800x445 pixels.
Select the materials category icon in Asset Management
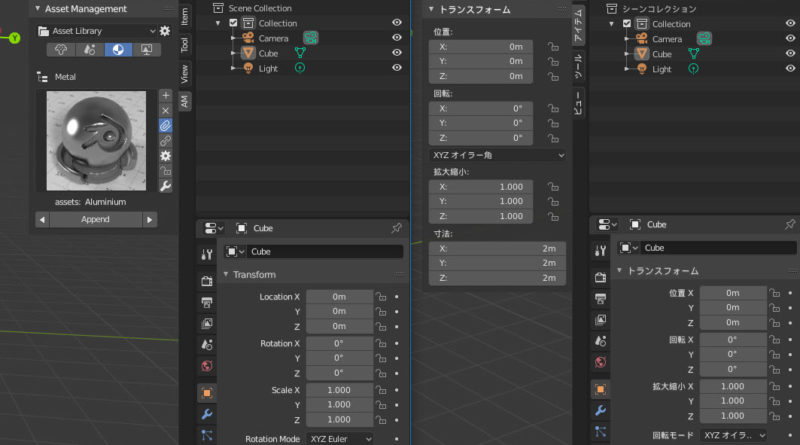click(x=116, y=49)
